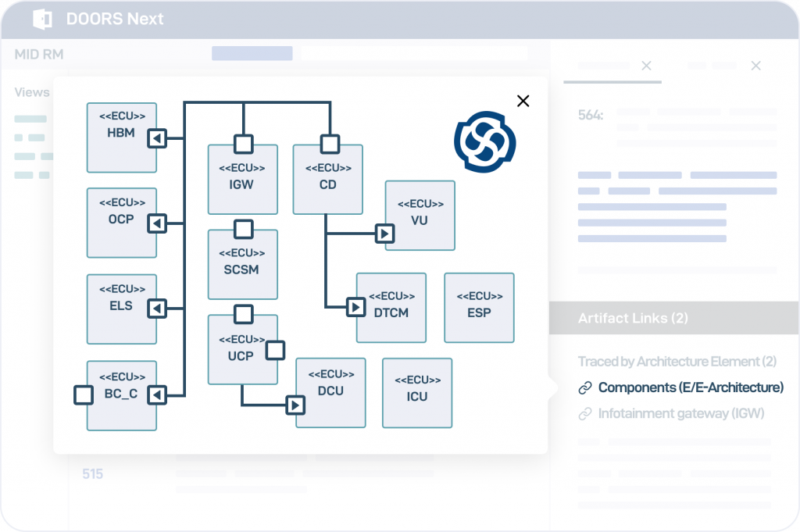This screenshot has height=532, width=800.
Task: Select the ICU ECU block
Action: click(x=416, y=393)
